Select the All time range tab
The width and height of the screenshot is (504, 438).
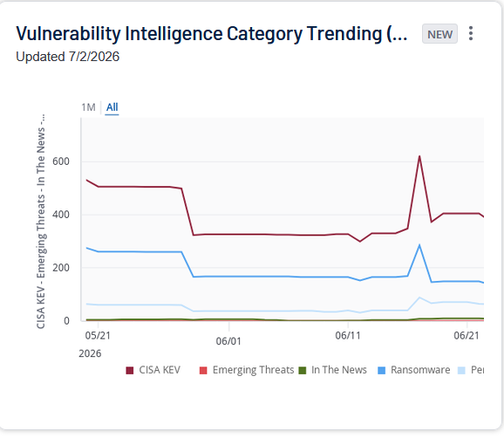(112, 107)
